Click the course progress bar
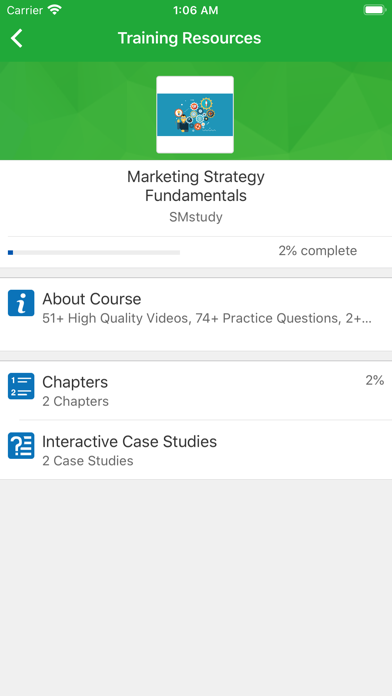The width and height of the screenshot is (392, 696). click(x=94, y=253)
